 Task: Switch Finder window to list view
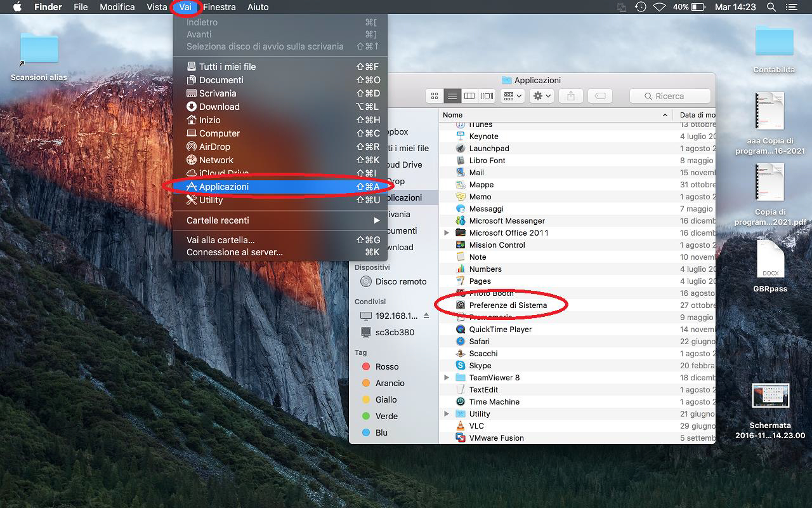point(452,96)
